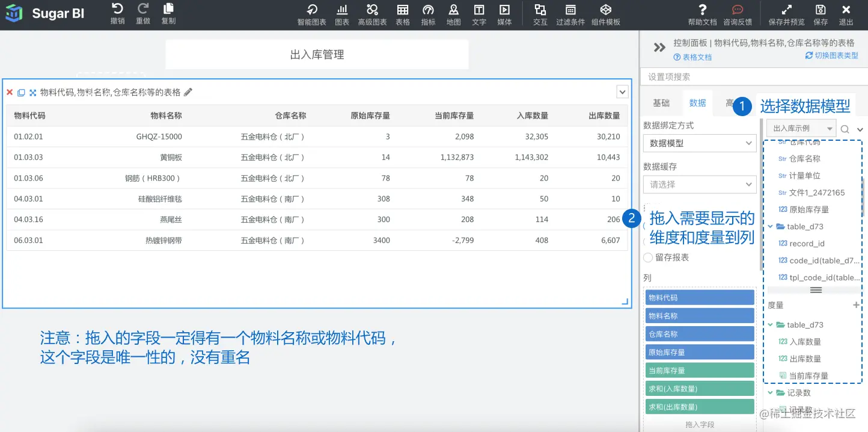868x432 pixels.
Task: Open the Text (文字) component menu
Action: (479, 15)
